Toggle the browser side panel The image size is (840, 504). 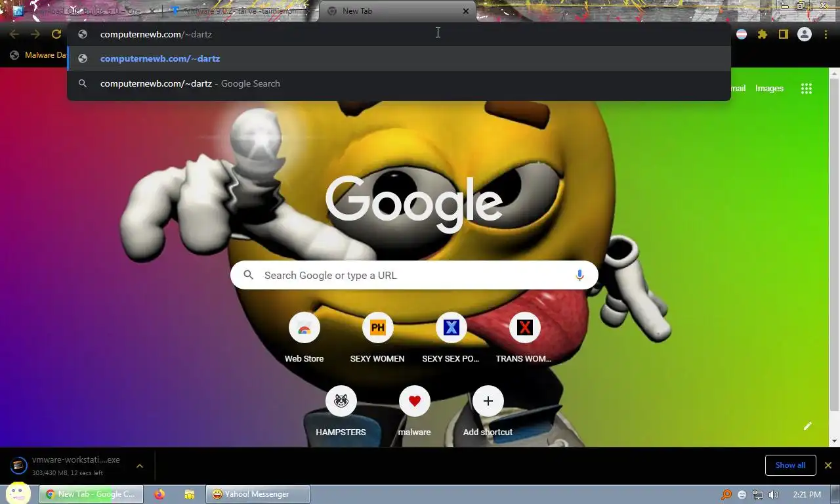pos(783,35)
